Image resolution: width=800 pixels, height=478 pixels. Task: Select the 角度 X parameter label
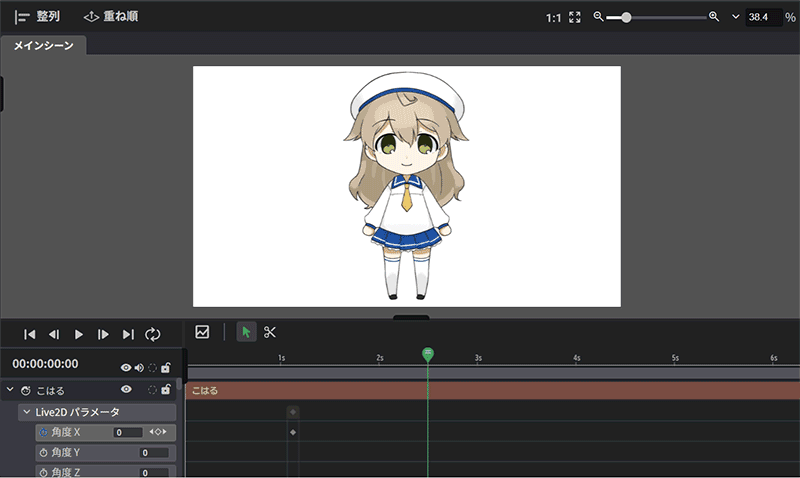[x=66, y=433]
